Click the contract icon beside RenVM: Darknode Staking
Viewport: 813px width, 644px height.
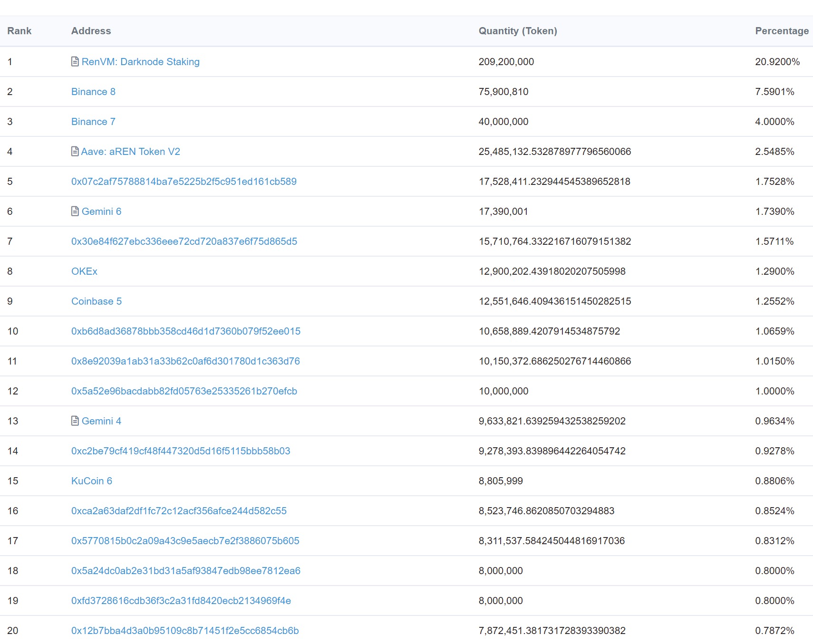tap(75, 62)
